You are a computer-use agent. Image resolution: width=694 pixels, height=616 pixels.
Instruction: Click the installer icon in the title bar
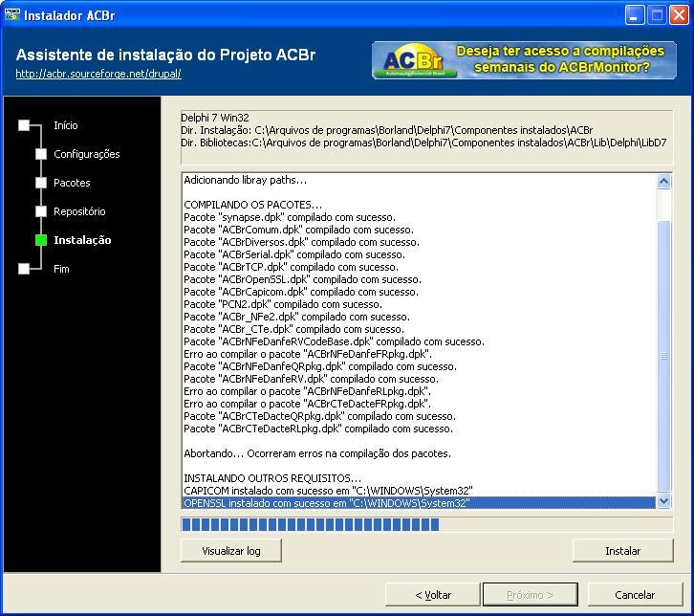[x=12, y=15]
